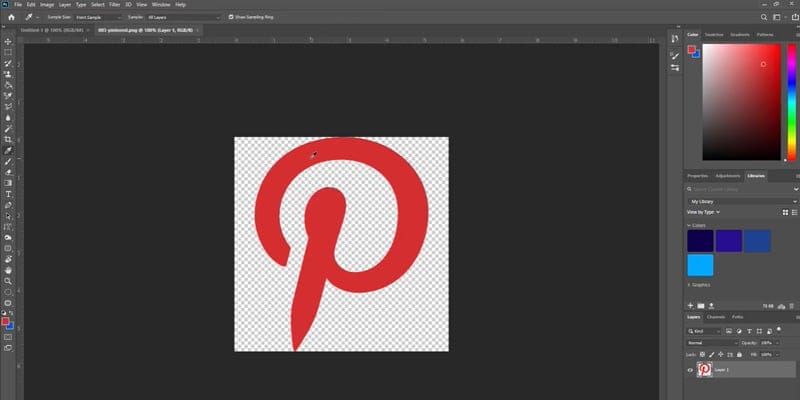
Task: Click the Home icon in options bar
Action: point(11,17)
